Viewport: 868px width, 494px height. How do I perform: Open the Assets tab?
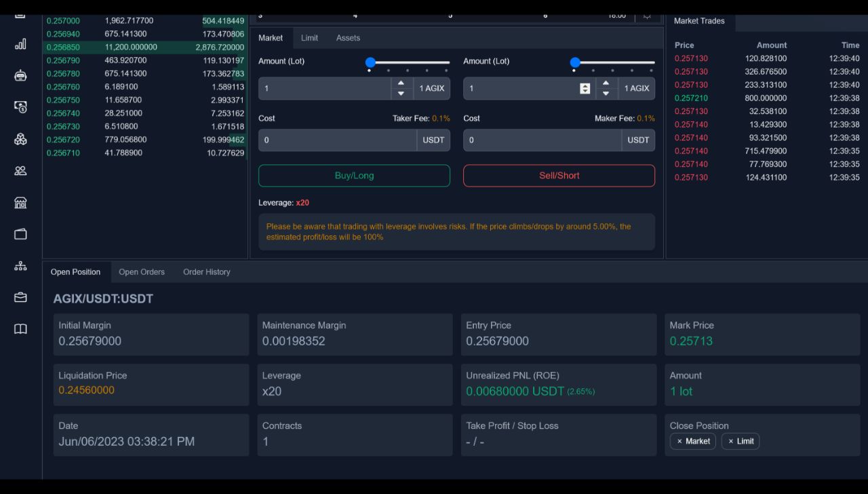coord(348,38)
